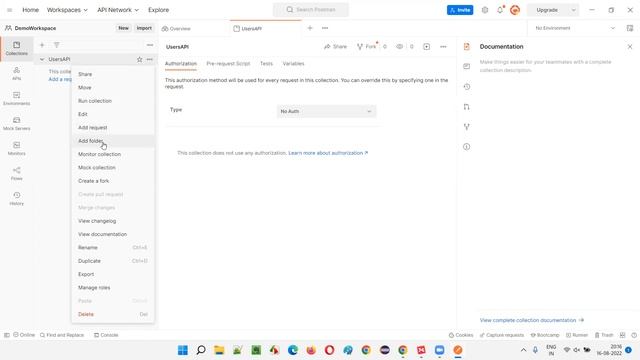
Task: Switch to the Tests tab
Action: coord(266,64)
